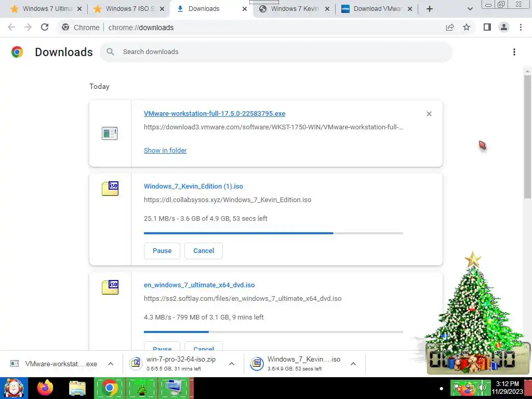532x399 pixels.
Task: Open a new tab with the plus button
Action: 430,9
